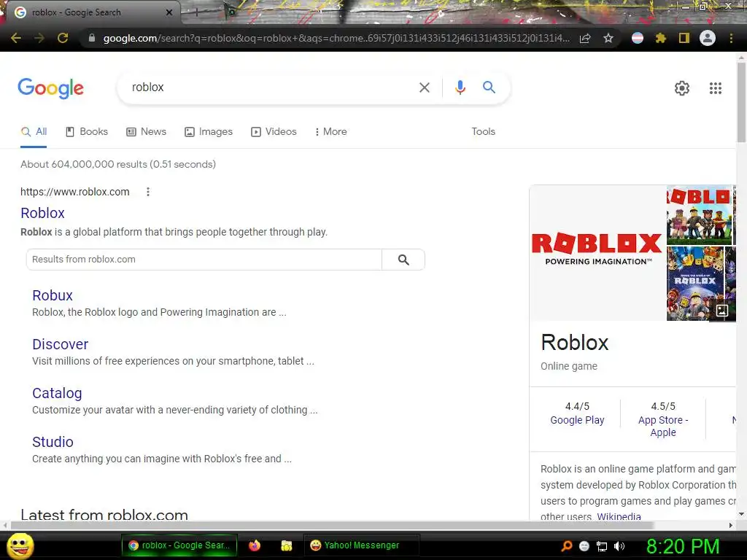Switch to Yahoo! Messenger in taskbar

[x=361, y=545]
